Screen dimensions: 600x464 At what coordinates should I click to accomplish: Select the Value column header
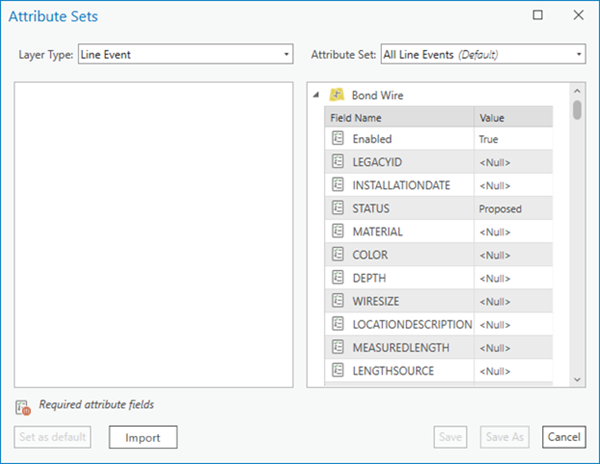pyautogui.click(x=520, y=117)
